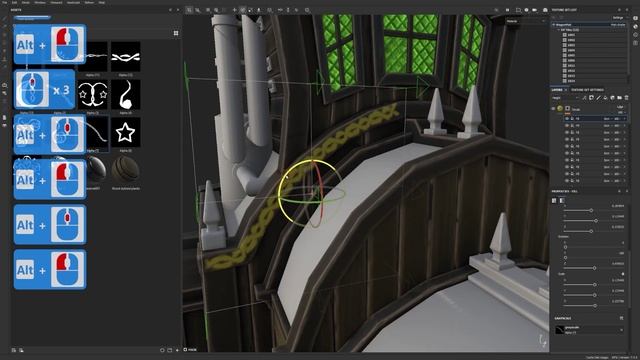Open the grayscale alpha resource dropdown arrow
640x360 pixels.
(x=621, y=330)
